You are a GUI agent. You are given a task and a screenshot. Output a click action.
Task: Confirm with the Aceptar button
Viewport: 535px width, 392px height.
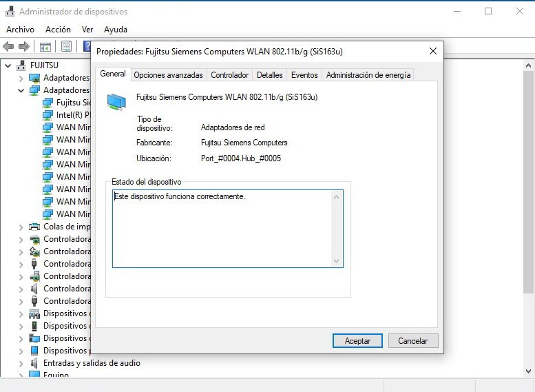tap(357, 341)
